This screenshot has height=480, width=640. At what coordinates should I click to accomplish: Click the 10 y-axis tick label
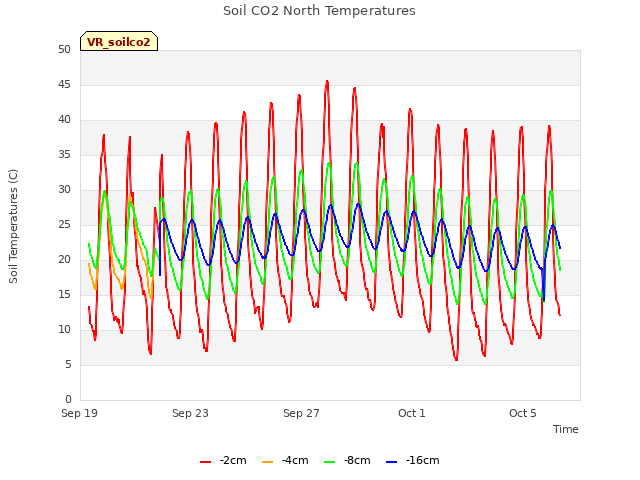64,329
